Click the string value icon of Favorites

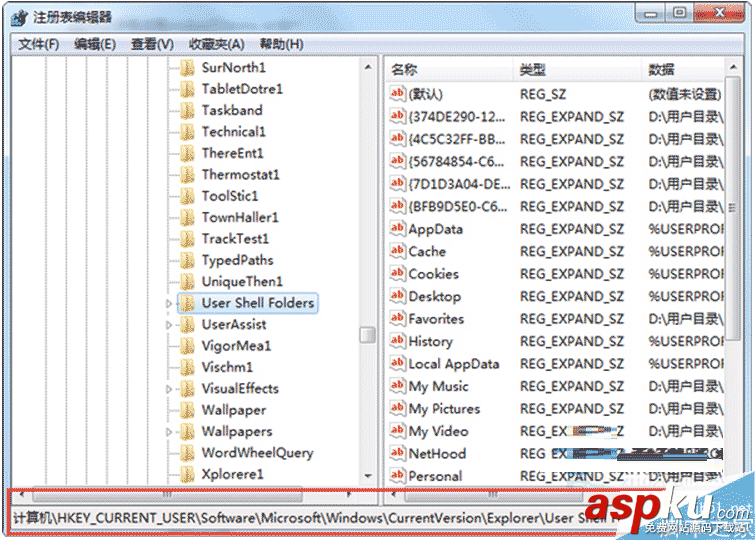[397, 318]
